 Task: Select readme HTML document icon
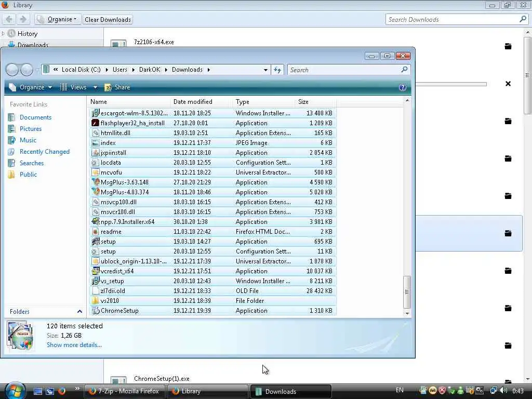[96, 232]
